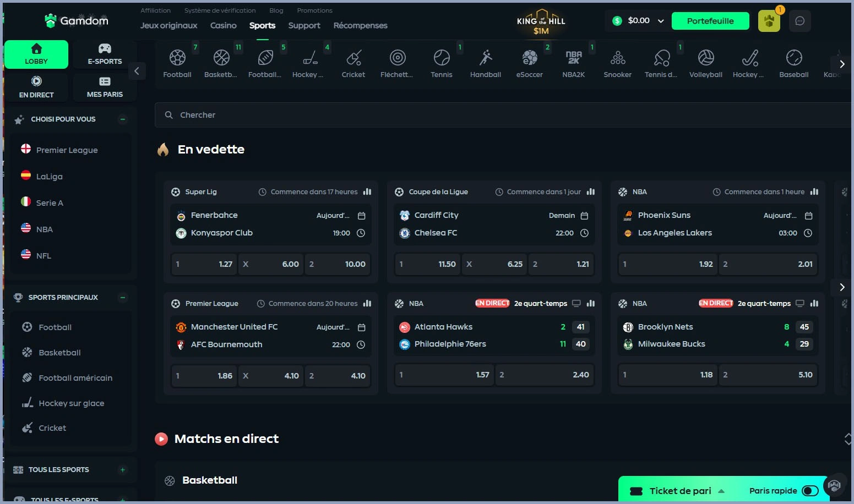Expand the Tous les sports section

[123, 469]
